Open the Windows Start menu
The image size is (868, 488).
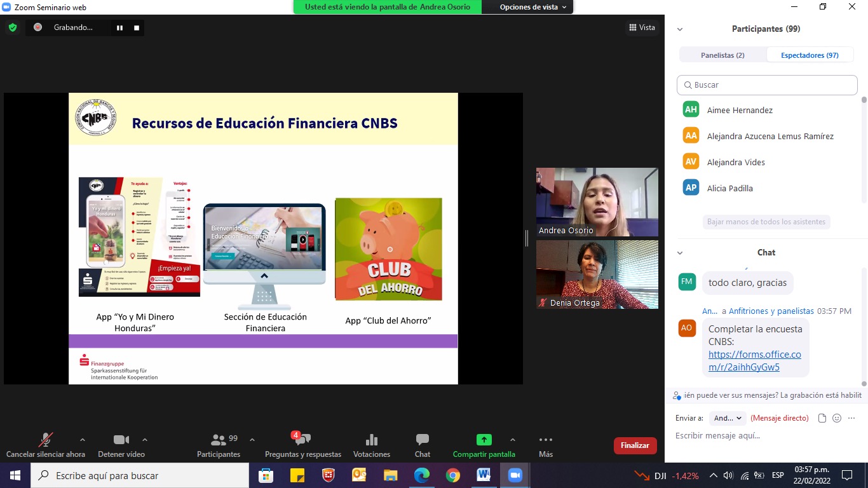pos(15,475)
